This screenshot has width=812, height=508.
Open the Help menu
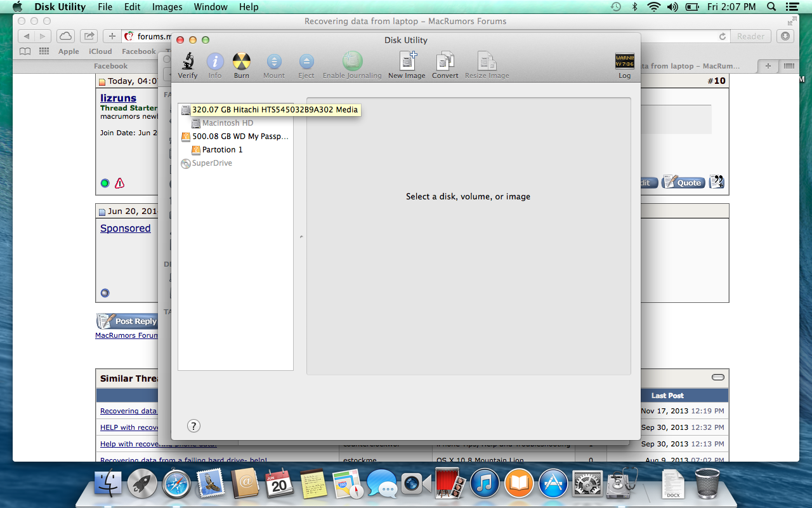coord(249,7)
